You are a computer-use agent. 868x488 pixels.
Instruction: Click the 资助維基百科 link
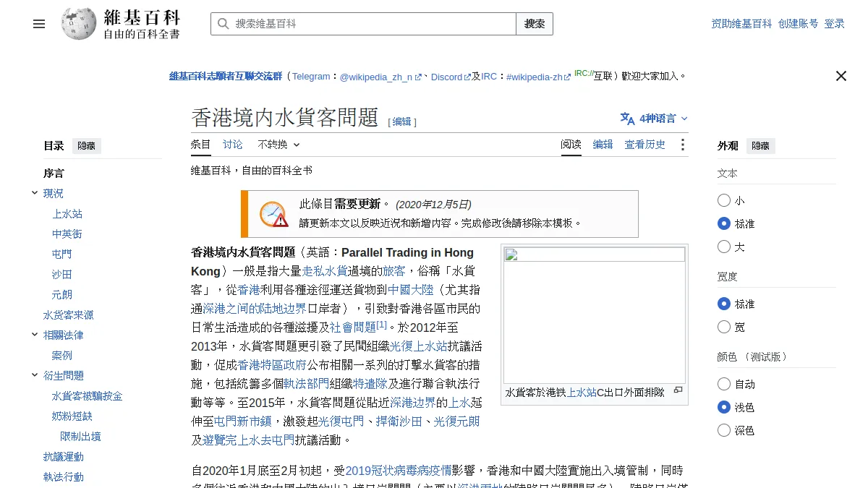(742, 24)
